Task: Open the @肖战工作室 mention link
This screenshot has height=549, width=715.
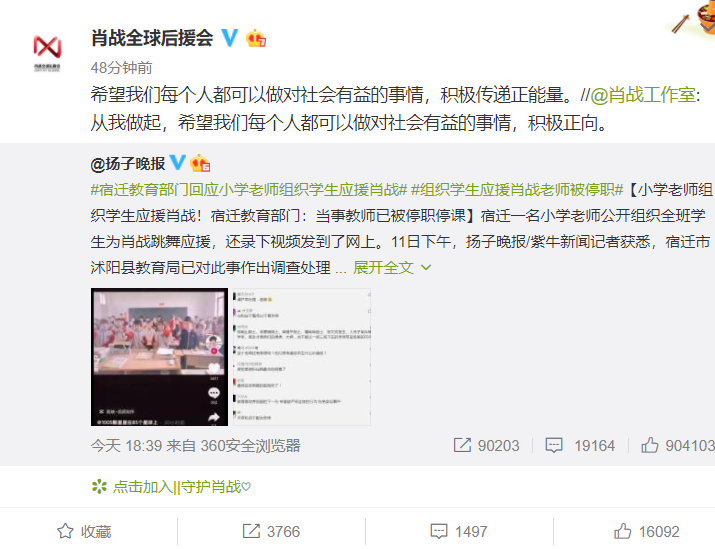Action: tap(643, 95)
